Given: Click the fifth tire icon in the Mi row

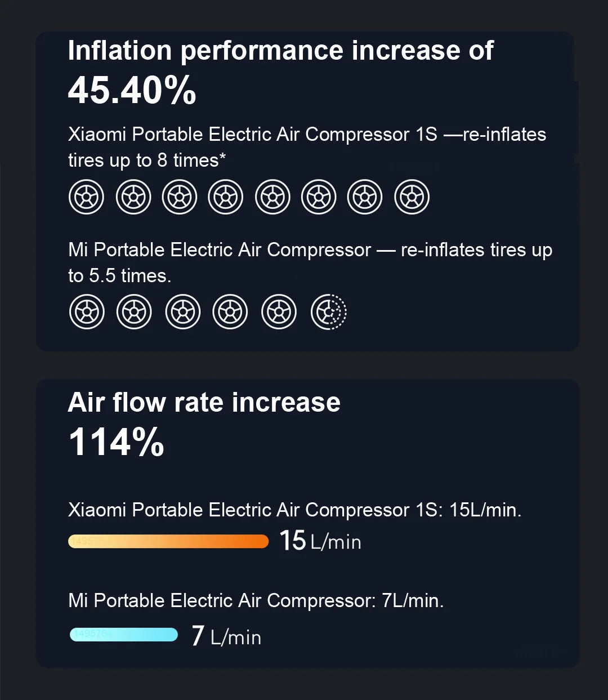Looking at the screenshot, I should coord(279,311).
